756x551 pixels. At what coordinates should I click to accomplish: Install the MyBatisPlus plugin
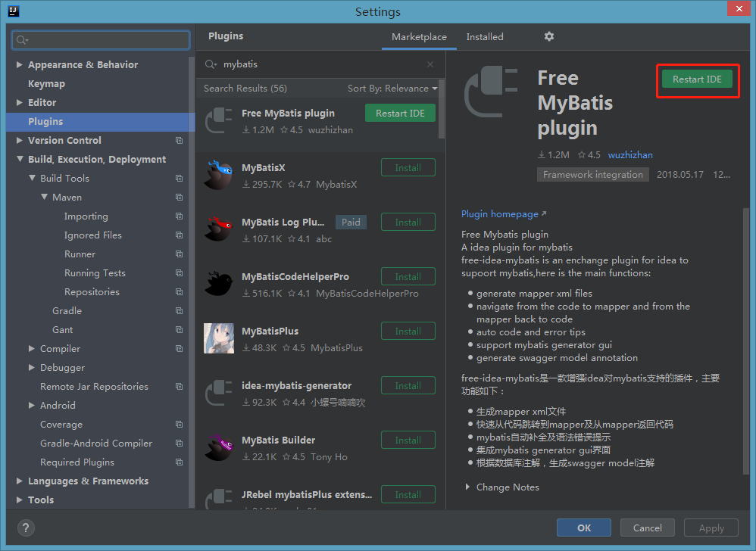pos(408,331)
